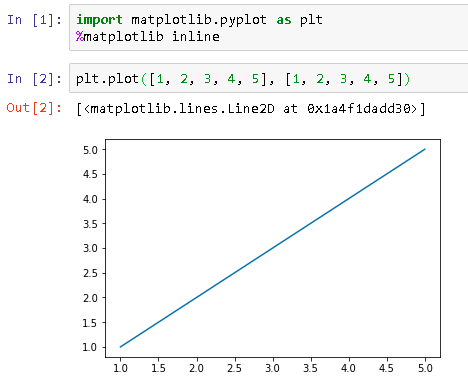Click the y-axis tick label 1.0
The image size is (468, 385).
[90, 347]
